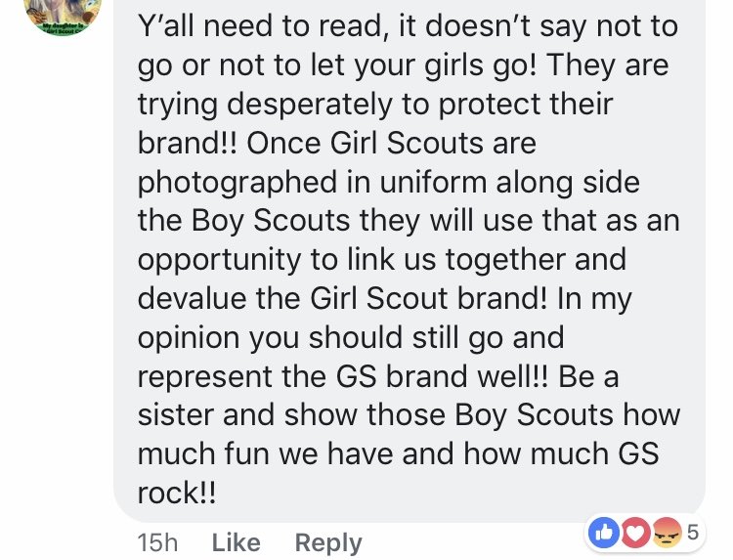Click the words "devalue the Girl Scout brand"

342,298
